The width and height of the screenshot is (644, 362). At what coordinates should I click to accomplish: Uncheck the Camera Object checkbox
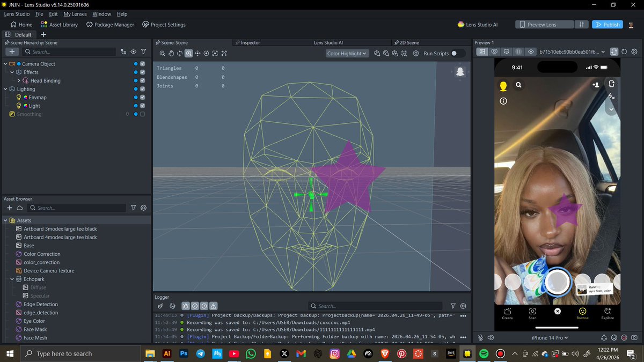(x=143, y=64)
